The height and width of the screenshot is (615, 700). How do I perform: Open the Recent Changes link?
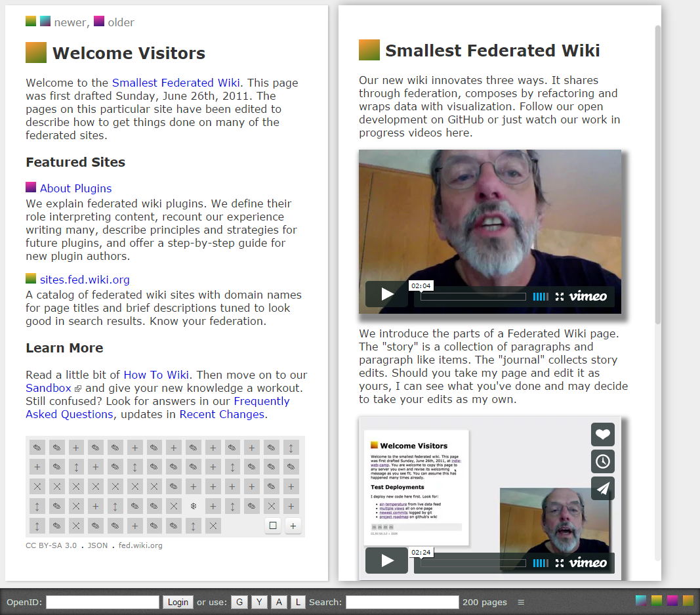coord(222,414)
